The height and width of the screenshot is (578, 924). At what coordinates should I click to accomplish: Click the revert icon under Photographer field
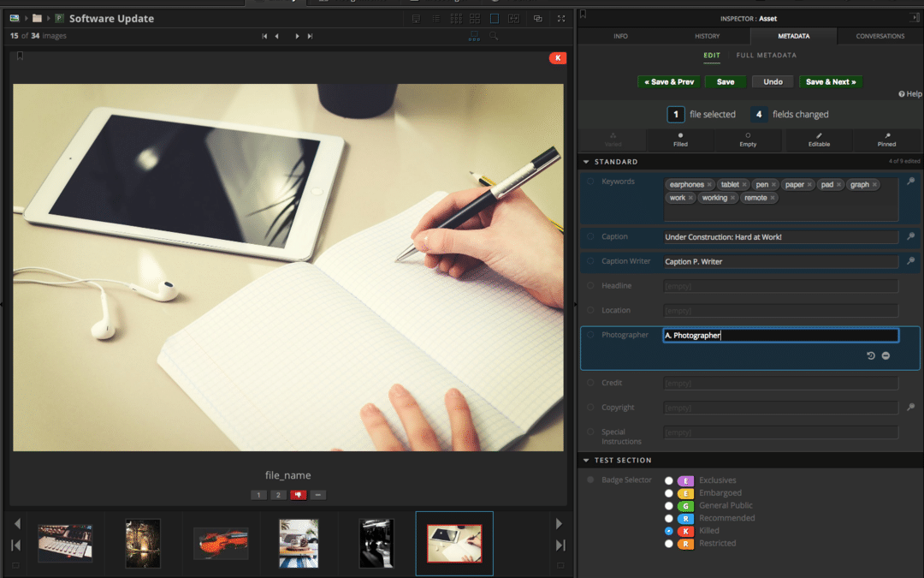coord(871,355)
